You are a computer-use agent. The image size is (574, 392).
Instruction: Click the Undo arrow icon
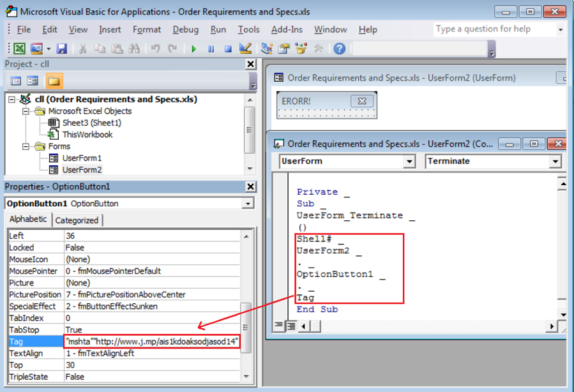click(x=156, y=49)
